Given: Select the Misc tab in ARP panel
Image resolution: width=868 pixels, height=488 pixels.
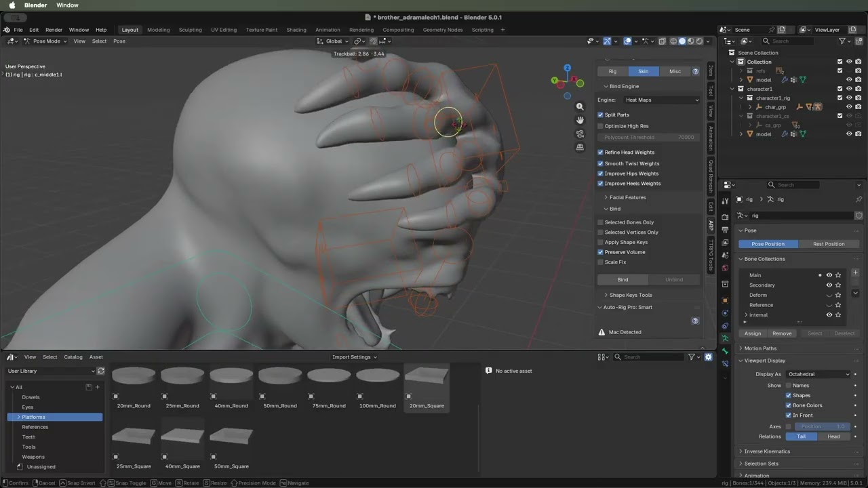Looking at the screenshot, I should pos(675,71).
